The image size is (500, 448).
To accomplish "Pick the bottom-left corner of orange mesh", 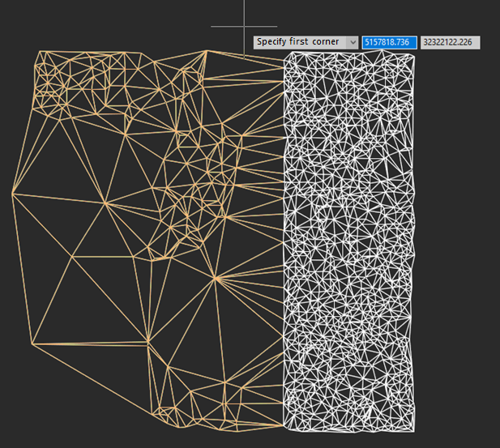I will point(33,343).
